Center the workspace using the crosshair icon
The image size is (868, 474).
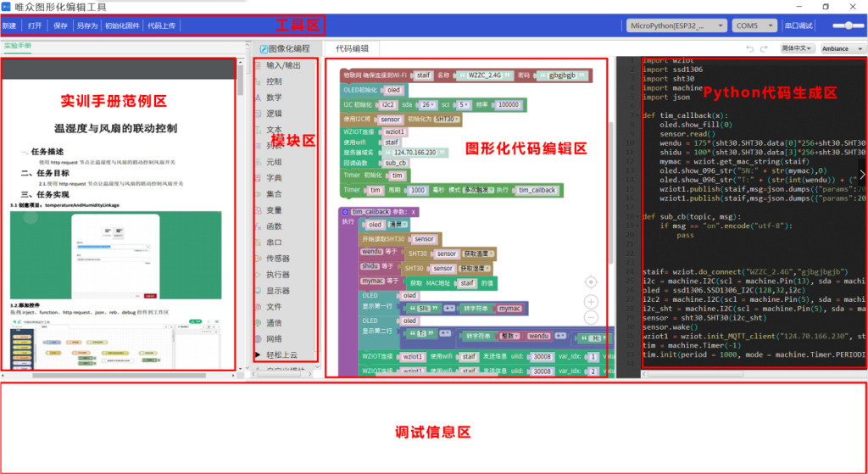(x=591, y=282)
